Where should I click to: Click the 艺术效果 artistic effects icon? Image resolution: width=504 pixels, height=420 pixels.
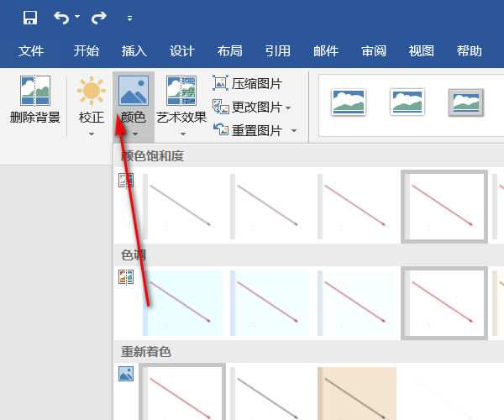181,91
